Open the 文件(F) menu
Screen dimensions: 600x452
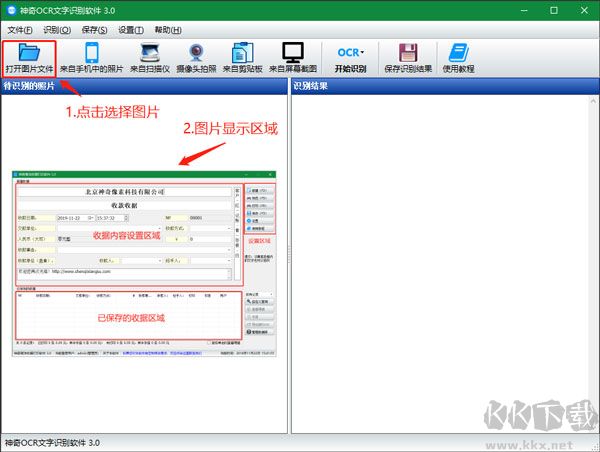coord(20,30)
